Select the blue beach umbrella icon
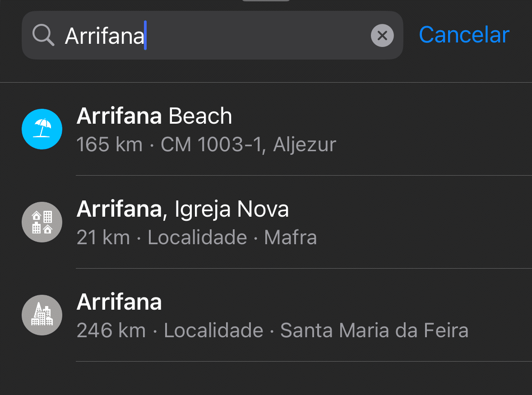Viewport: 532px width, 395px height. (42, 129)
